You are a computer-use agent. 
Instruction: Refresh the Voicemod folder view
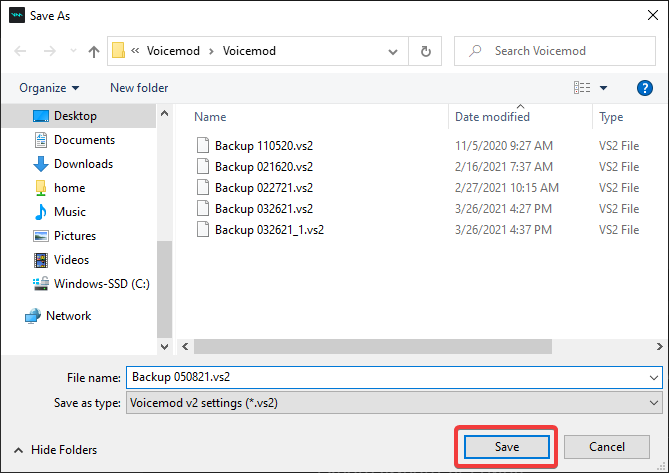(x=425, y=51)
